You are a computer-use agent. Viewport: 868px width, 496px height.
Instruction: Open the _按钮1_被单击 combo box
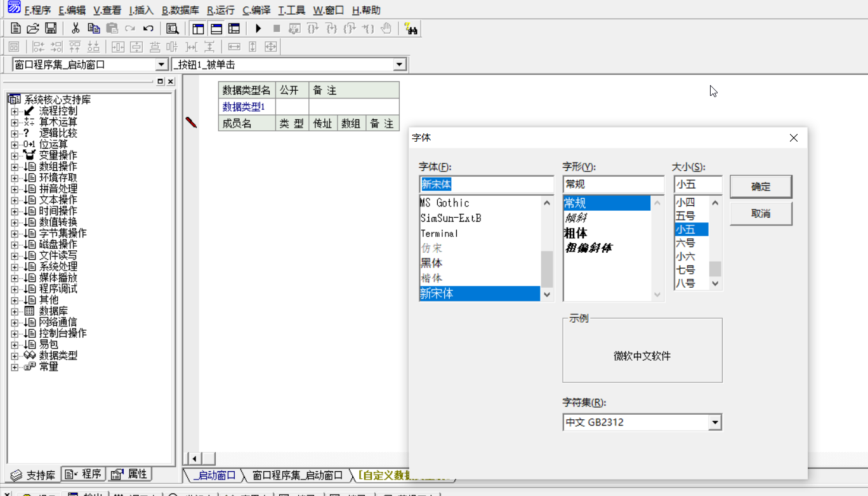pyautogui.click(x=400, y=65)
